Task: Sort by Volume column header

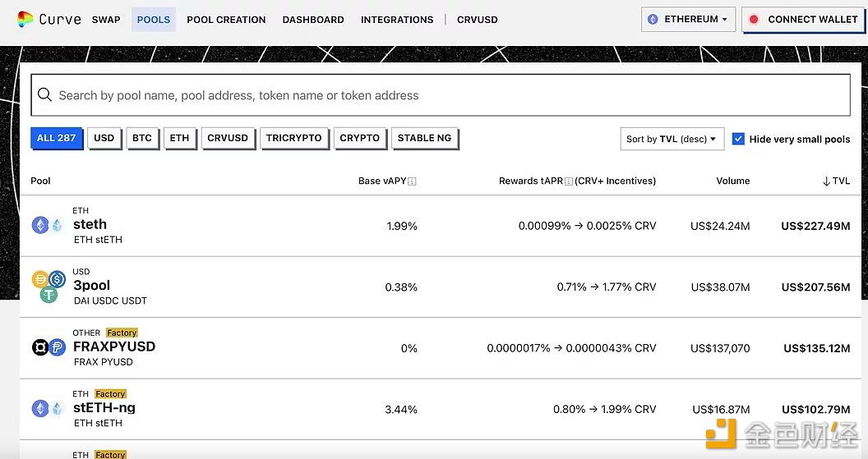Action: [x=733, y=181]
